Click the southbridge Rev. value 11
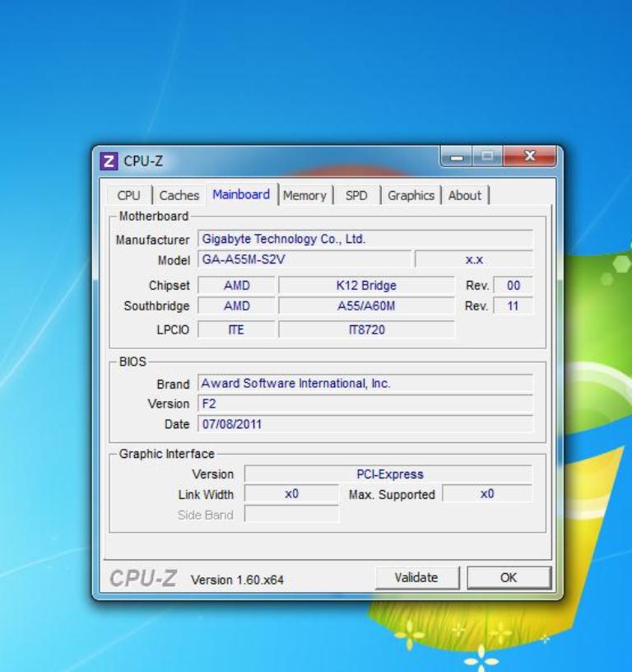Screen dimensions: 632x672 [513, 306]
